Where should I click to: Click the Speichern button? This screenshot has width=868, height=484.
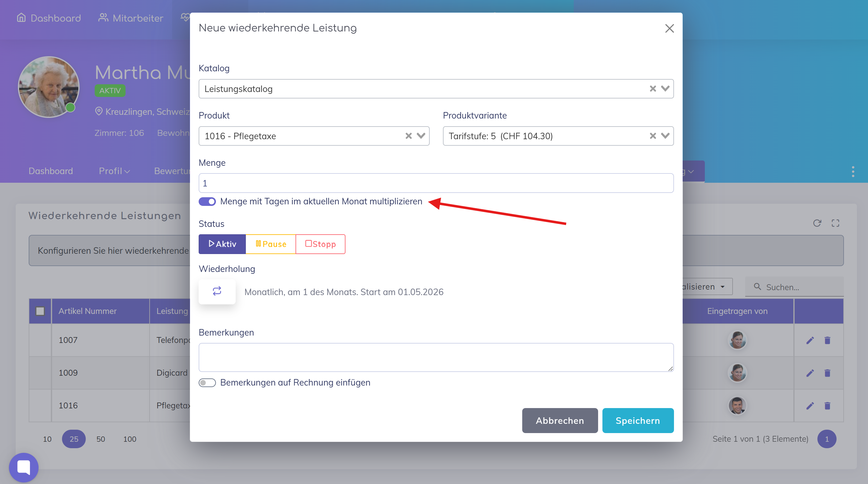638,421
